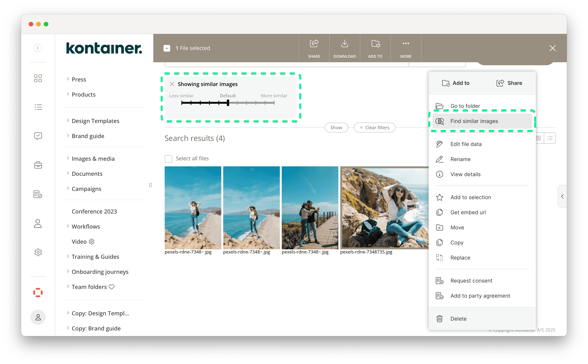Open the settings gear in the sidebar
Image resolution: width=588 pixels, height=364 pixels.
(38, 252)
